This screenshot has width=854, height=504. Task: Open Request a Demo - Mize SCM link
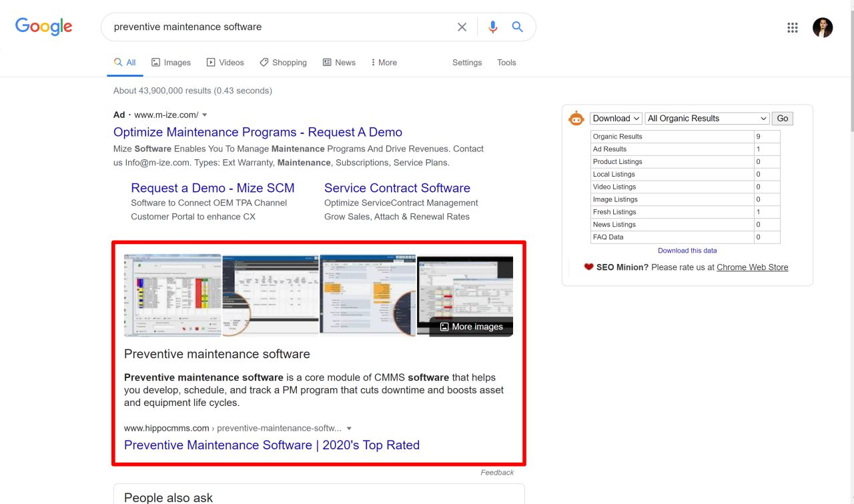(212, 188)
